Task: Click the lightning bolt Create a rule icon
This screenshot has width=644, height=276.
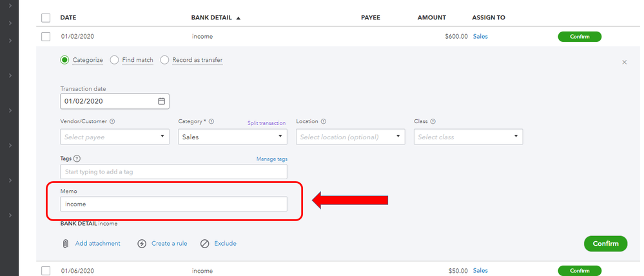Action: (x=142, y=244)
